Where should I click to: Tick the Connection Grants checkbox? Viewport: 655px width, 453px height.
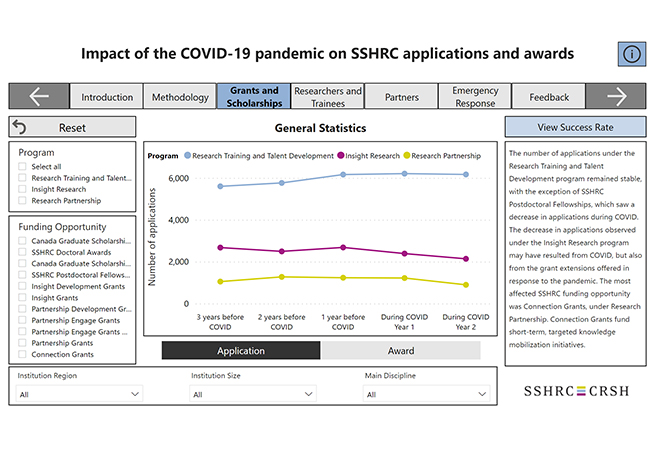coord(22,354)
